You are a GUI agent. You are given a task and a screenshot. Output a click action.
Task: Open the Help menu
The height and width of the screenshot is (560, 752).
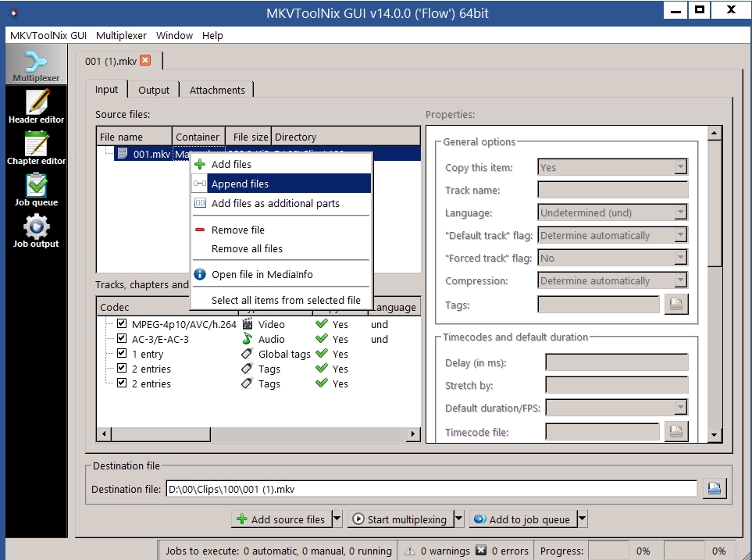coord(212,35)
